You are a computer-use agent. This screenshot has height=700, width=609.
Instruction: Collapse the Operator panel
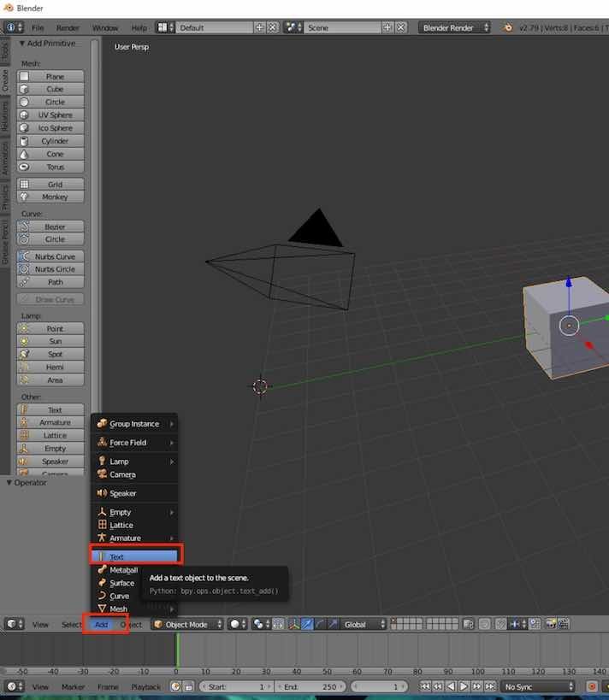pos(9,483)
